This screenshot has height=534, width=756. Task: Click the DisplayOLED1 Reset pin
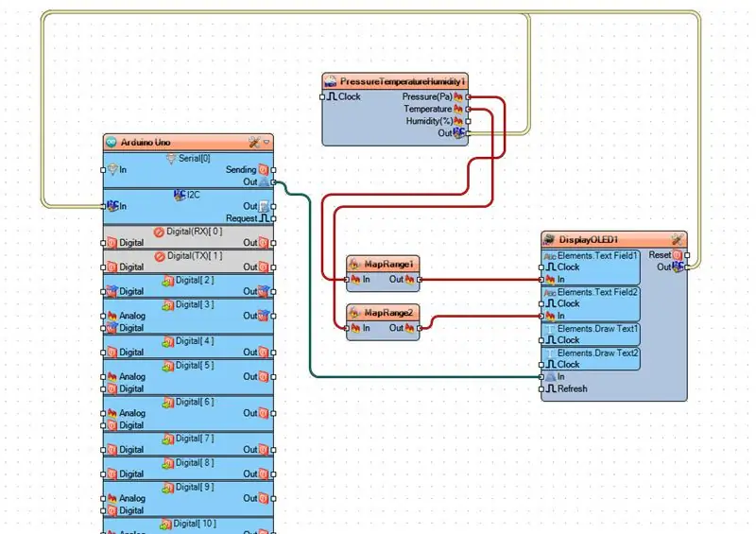coord(687,255)
